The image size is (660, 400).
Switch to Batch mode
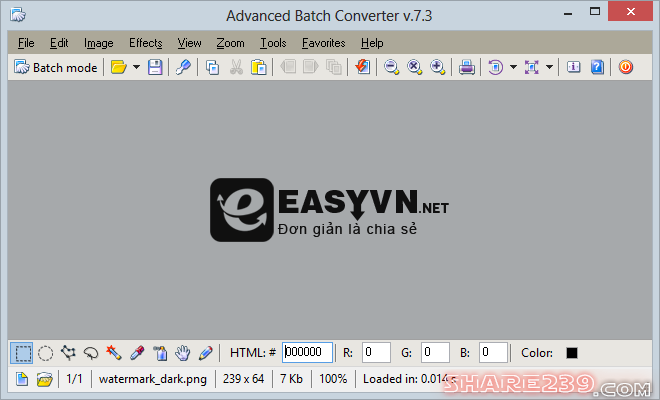point(56,67)
